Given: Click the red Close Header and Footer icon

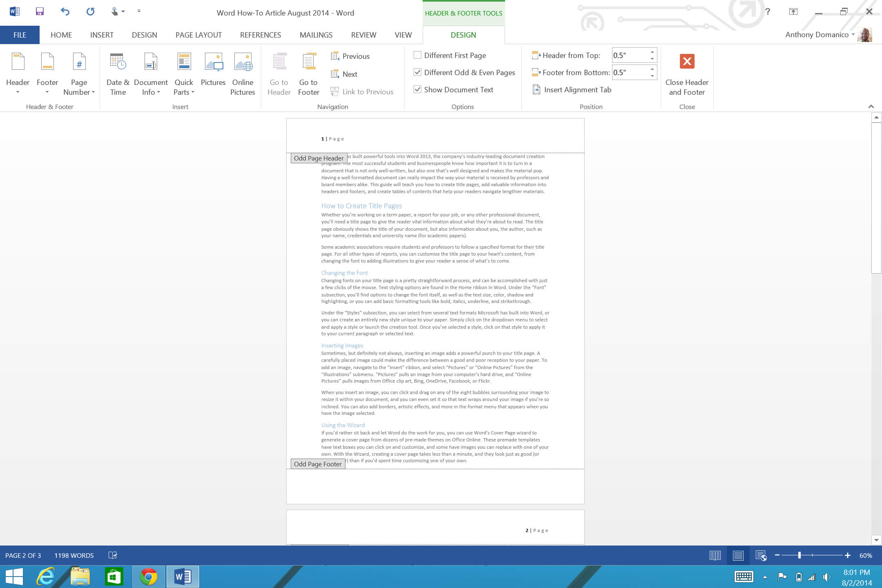Looking at the screenshot, I should pos(687,62).
